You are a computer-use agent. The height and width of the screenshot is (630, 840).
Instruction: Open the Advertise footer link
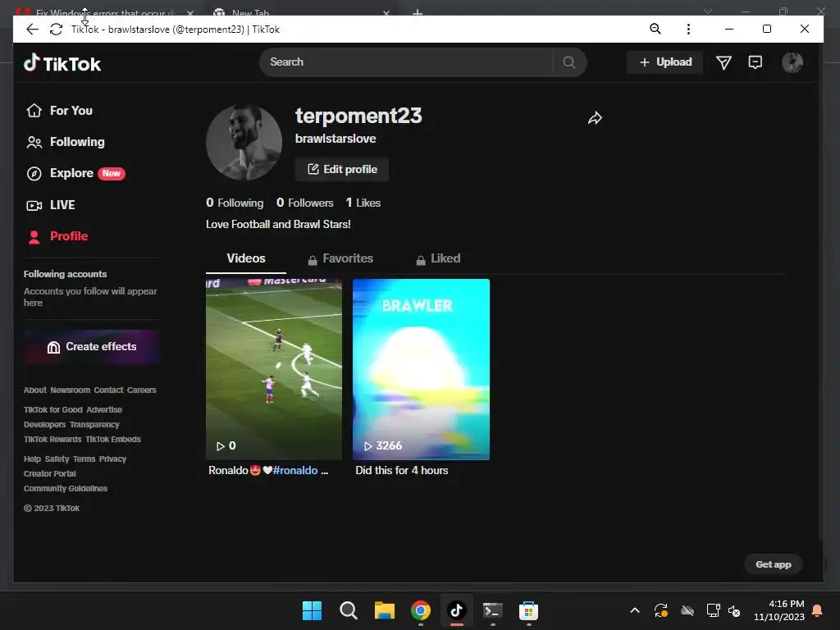pos(104,410)
